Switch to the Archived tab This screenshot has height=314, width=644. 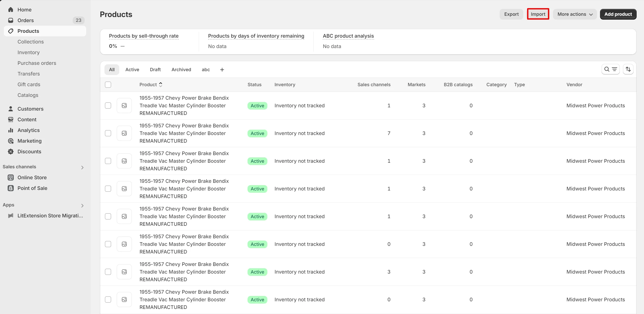(x=181, y=70)
